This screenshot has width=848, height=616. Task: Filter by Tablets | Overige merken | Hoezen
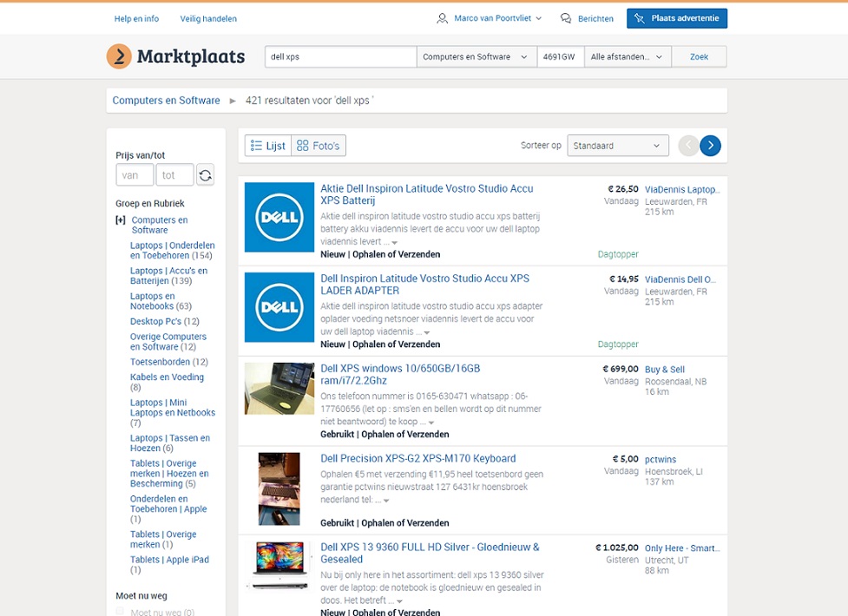click(x=169, y=473)
